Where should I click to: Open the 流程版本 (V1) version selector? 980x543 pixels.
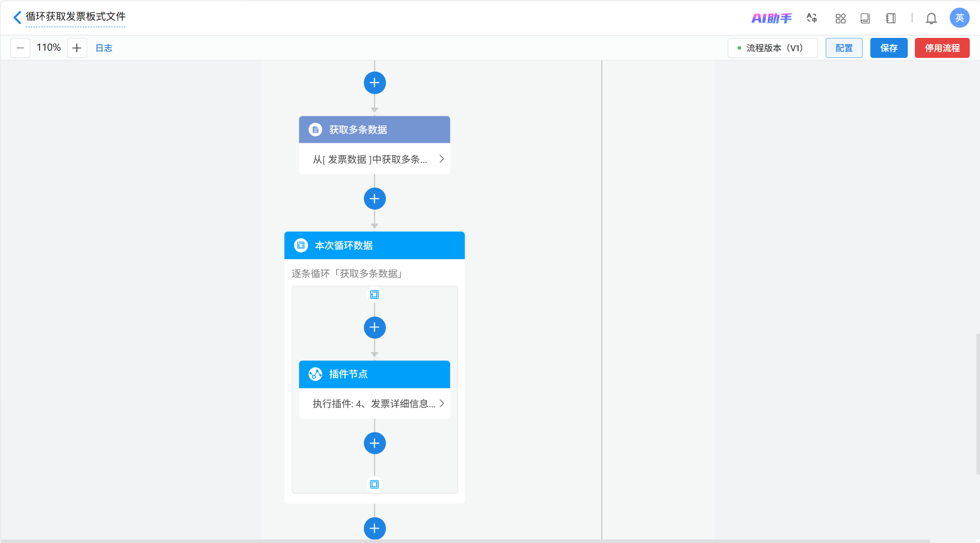tap(772, 48)
